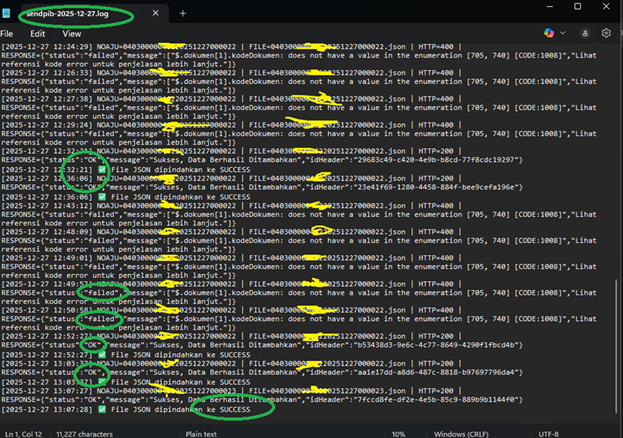Image resolution: width=623 pixels, height=438 pixels.
Task: Click the account profile icon
Action: point(584,33)
